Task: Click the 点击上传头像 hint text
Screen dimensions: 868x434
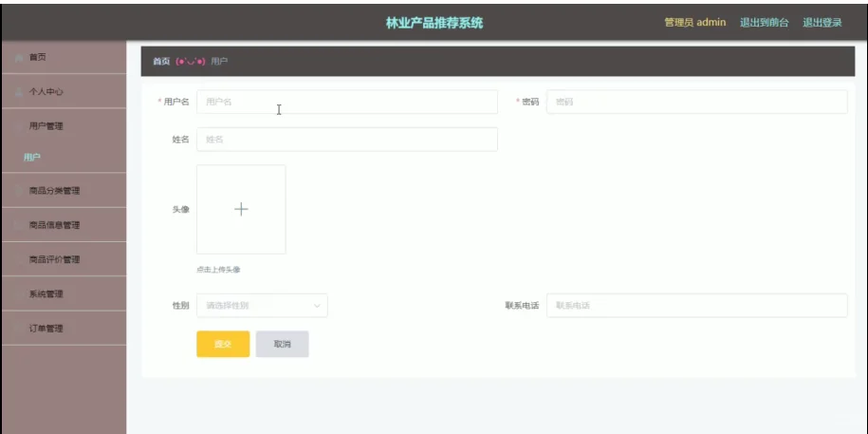Action: pos(219,270)
